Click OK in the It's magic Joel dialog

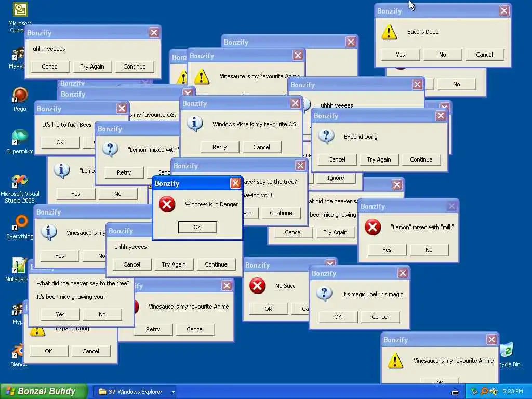tap(338, 317)
